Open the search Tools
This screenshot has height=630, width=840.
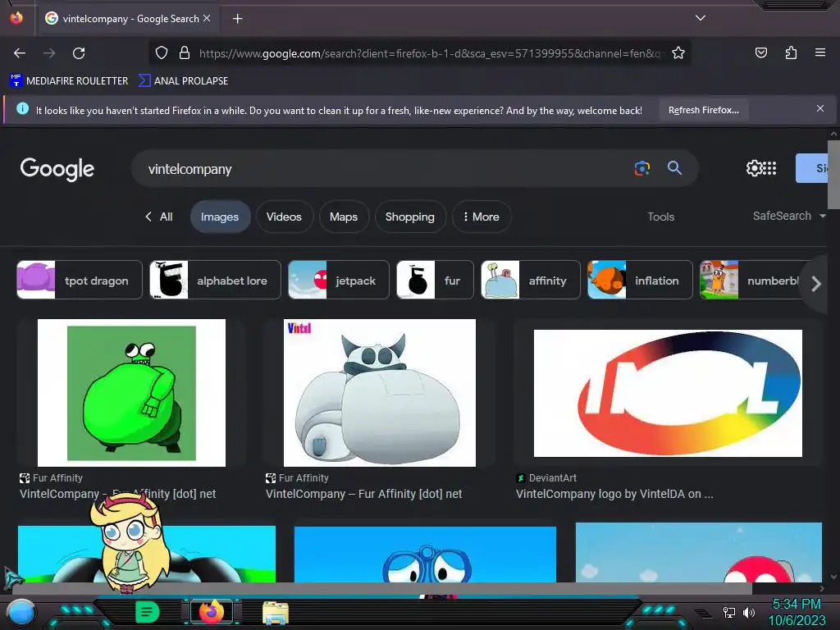tap(660, 217)
